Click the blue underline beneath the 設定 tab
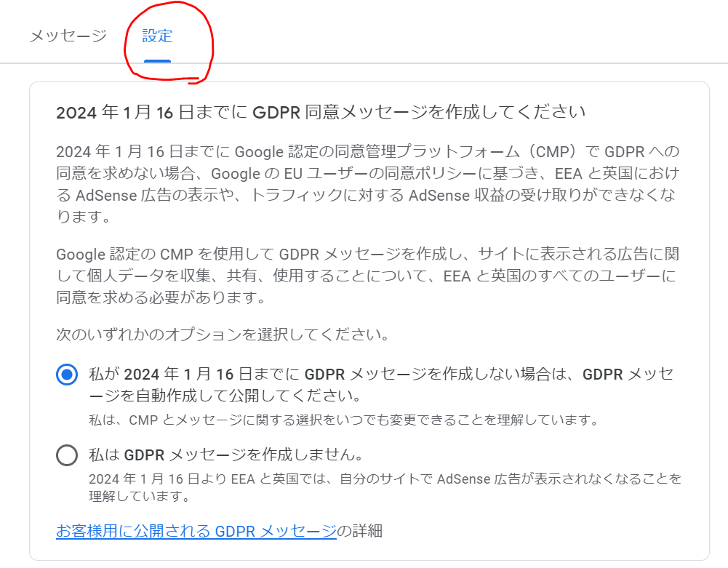Screen dimensions: 728x568 tap(157, 61)
